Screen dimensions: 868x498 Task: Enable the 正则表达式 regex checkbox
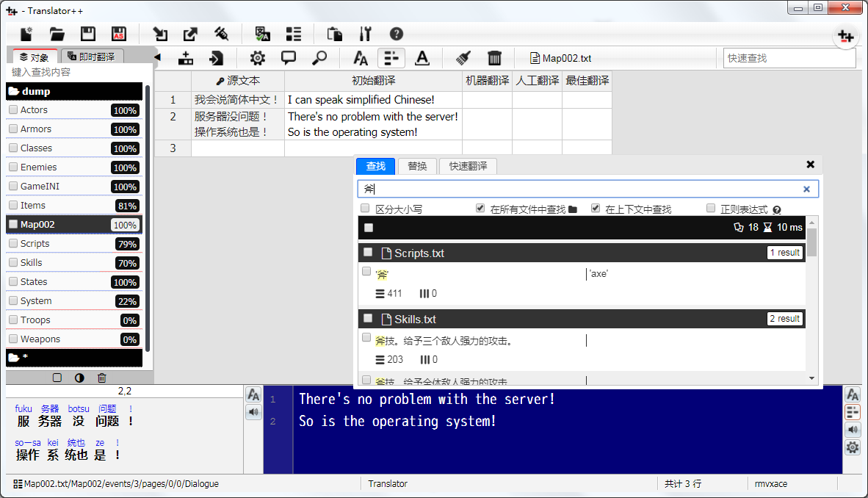(x=711, y=209)
